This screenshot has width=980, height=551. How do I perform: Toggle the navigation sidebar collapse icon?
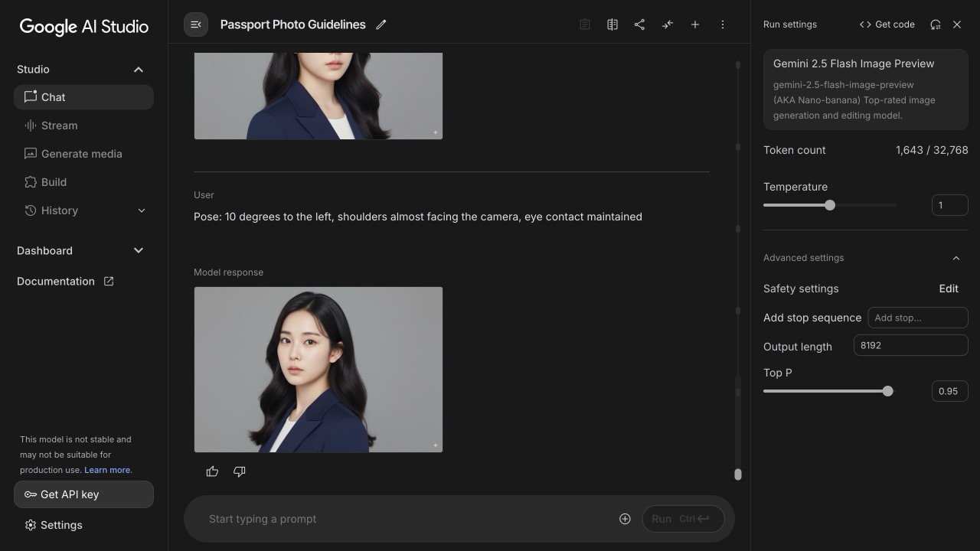tap(196, 24)
